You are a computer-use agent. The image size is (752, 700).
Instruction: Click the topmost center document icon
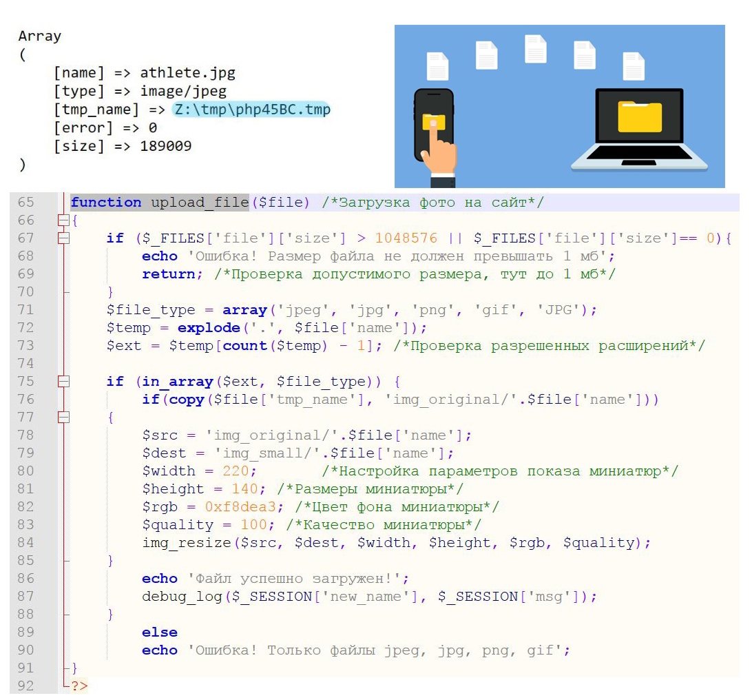point(536,49)
